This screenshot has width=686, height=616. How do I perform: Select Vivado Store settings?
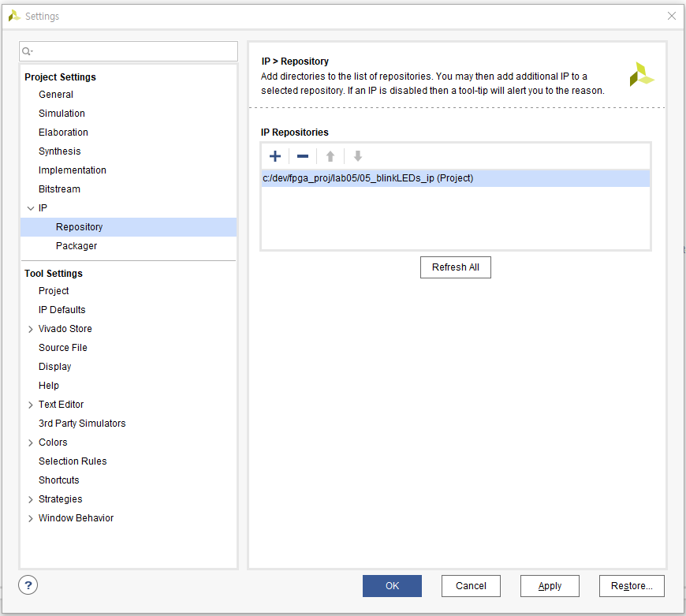click(65, 329)
